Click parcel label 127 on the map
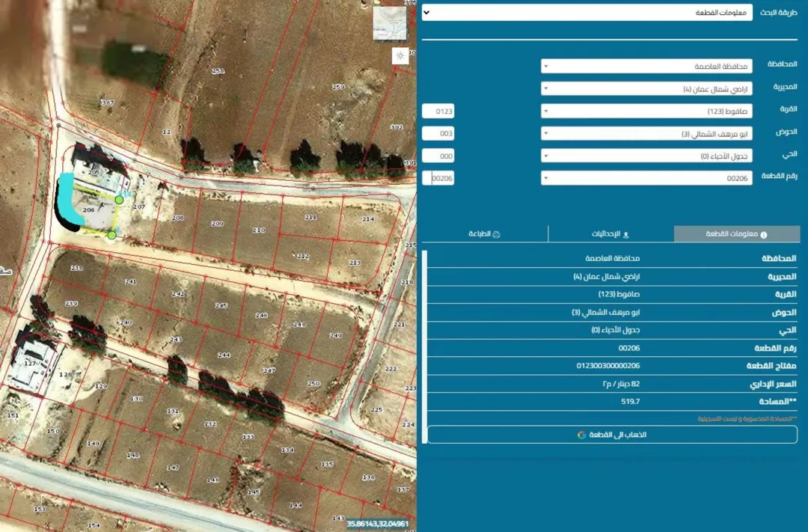The height and width of the screenshot is (532, 808). pos(31,364)
